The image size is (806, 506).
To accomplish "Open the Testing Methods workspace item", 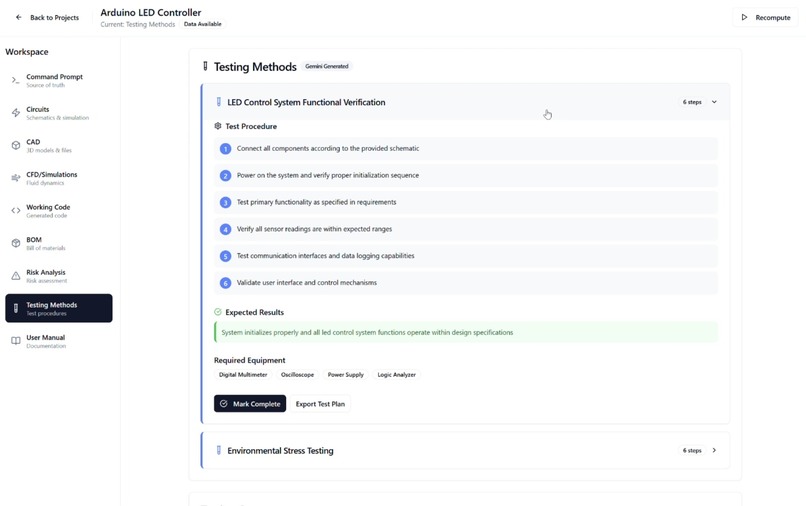I will pyautogui.click(x=59, y=308).
